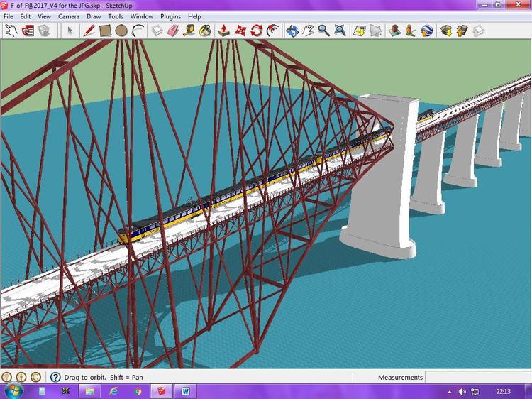
Task: Select the Line pencil tool
Action: point(89,31)
